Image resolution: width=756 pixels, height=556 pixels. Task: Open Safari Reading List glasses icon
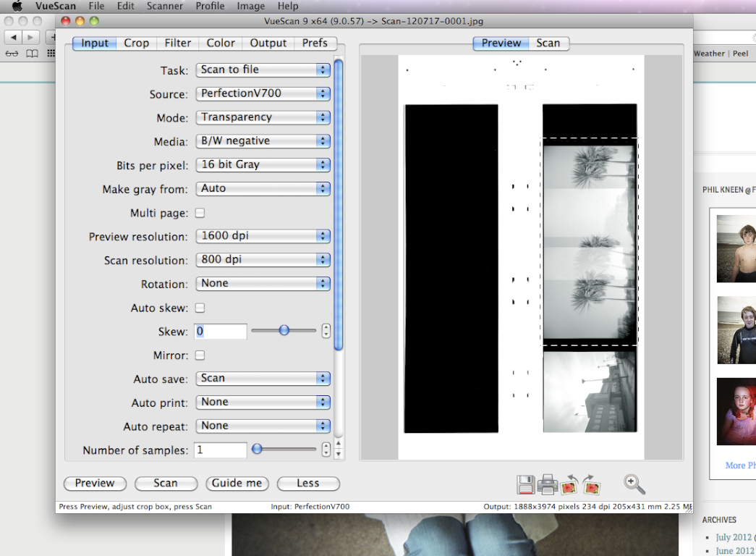[12, 54]
